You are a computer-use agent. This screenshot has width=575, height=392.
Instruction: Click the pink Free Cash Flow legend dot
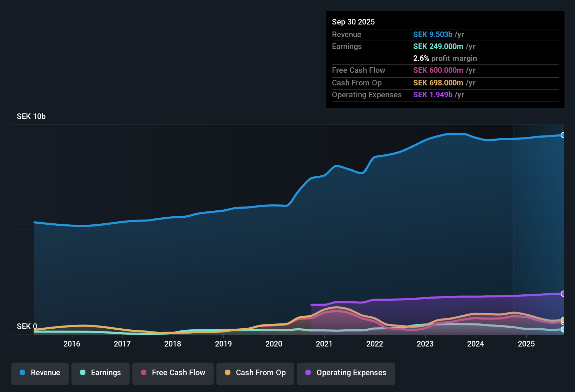[144, 372]
